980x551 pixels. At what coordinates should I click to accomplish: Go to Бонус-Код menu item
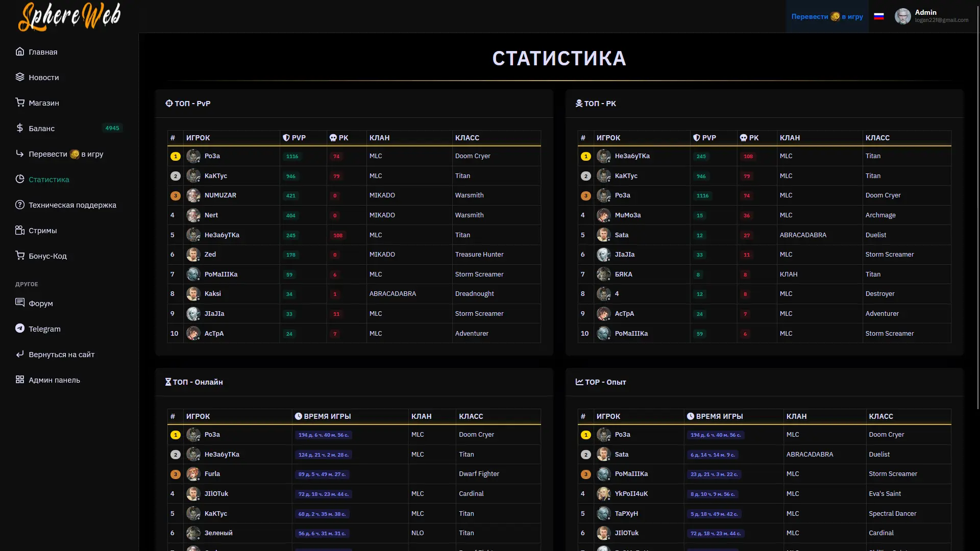(x=47, y=256)
